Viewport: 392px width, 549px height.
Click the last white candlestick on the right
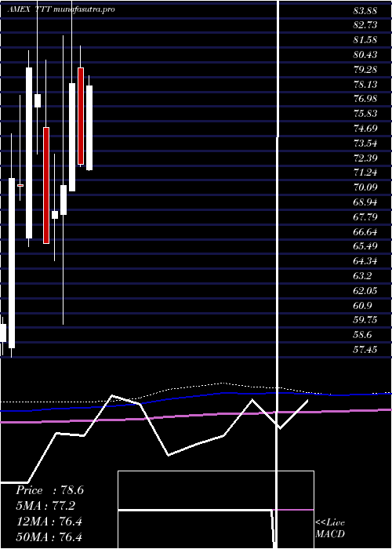[x=89, y=128]
